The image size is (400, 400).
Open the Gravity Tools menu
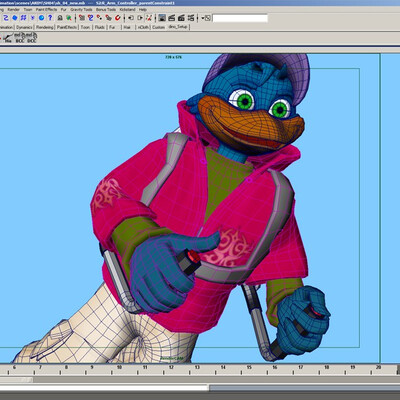point(81,9)
